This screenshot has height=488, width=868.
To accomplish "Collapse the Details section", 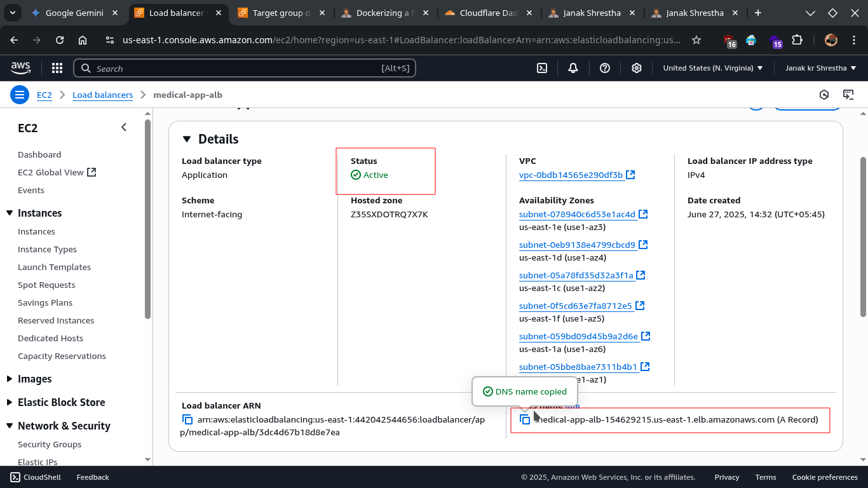I will (x=187, y=139).
